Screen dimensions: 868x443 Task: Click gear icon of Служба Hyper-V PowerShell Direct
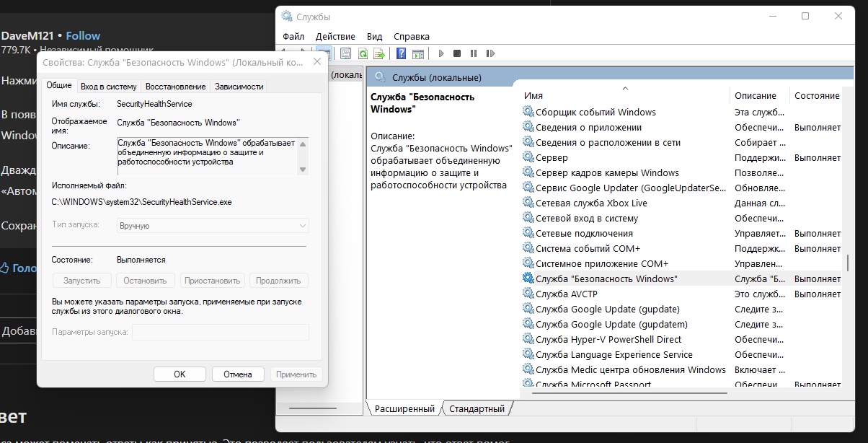528,339
